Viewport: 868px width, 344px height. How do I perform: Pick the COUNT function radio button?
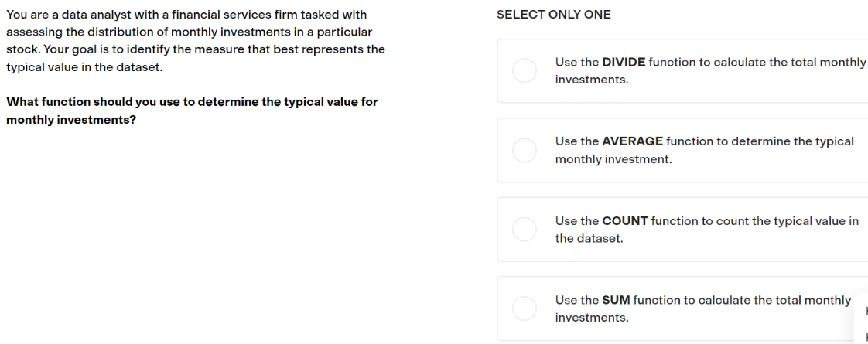[525, 230]
